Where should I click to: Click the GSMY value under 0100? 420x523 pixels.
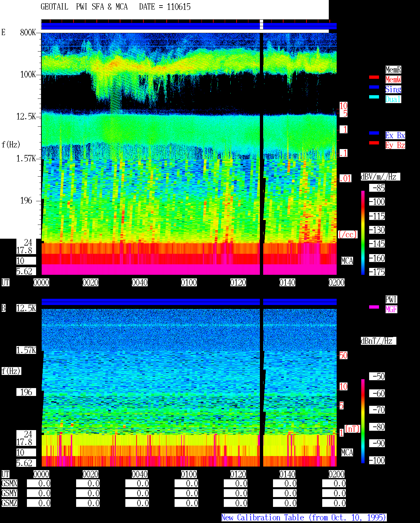(186, 493)
